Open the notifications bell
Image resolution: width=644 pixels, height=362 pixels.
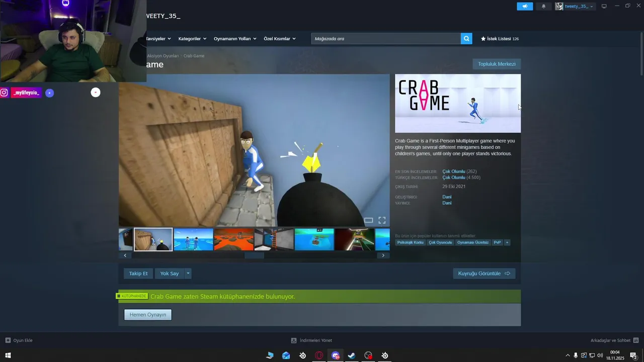(x=543, y=7)
